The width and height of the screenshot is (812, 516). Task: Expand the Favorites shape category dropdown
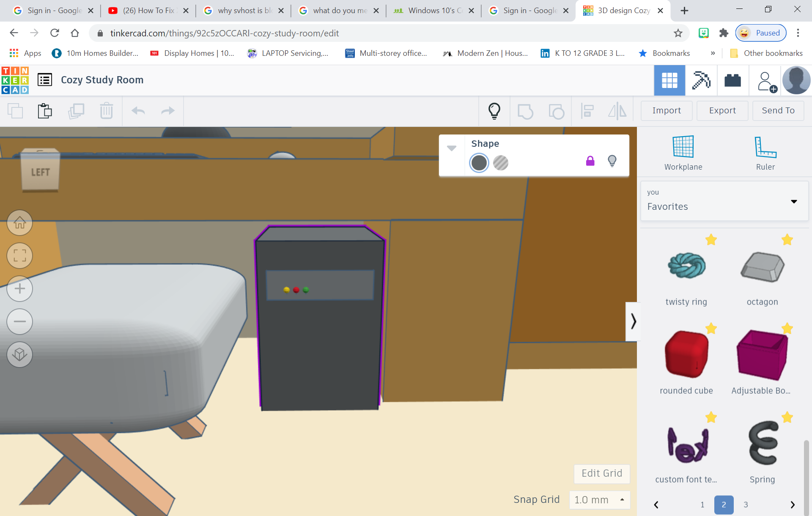(x=794, y=201)
